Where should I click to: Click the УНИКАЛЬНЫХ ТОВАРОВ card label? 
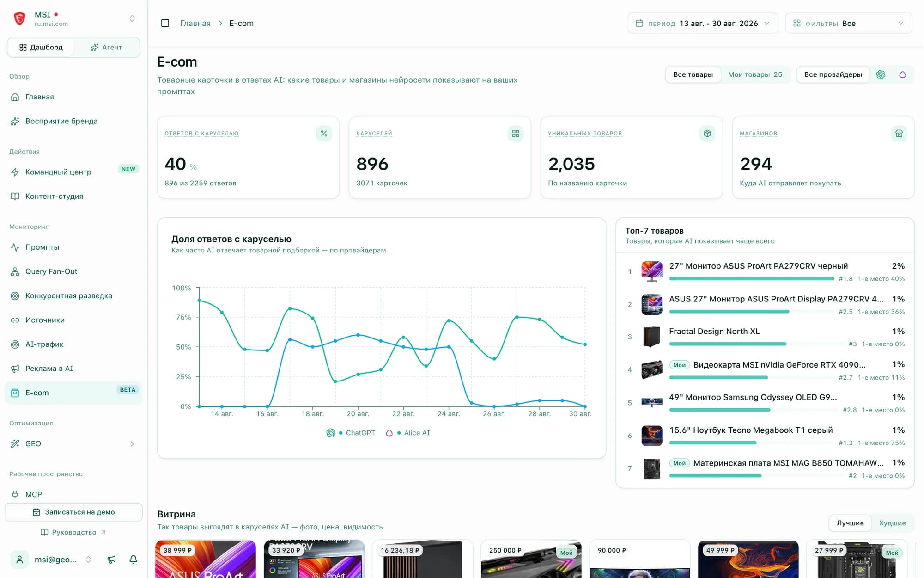pos(585,134)
